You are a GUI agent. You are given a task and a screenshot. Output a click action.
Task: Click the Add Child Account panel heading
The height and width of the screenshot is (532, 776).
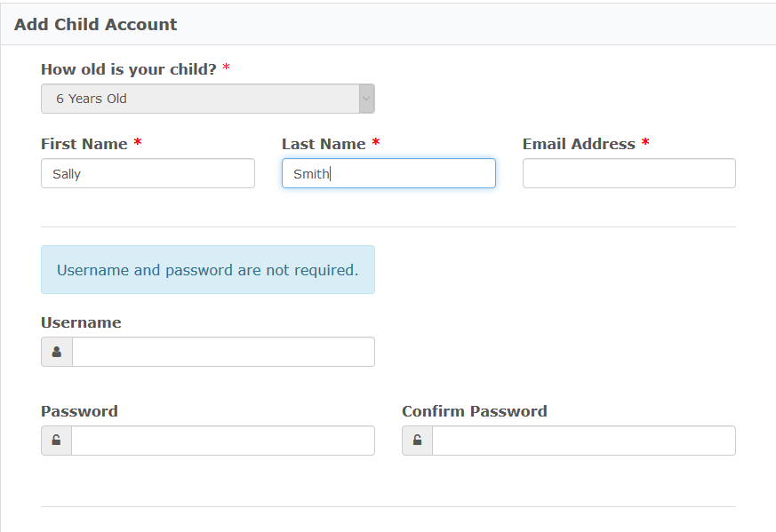point(95,24)
